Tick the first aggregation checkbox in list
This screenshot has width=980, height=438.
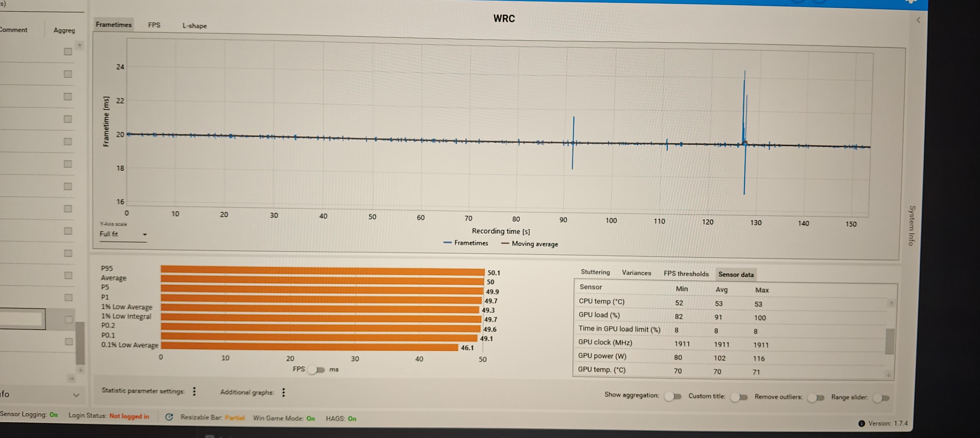pos(68,52)
